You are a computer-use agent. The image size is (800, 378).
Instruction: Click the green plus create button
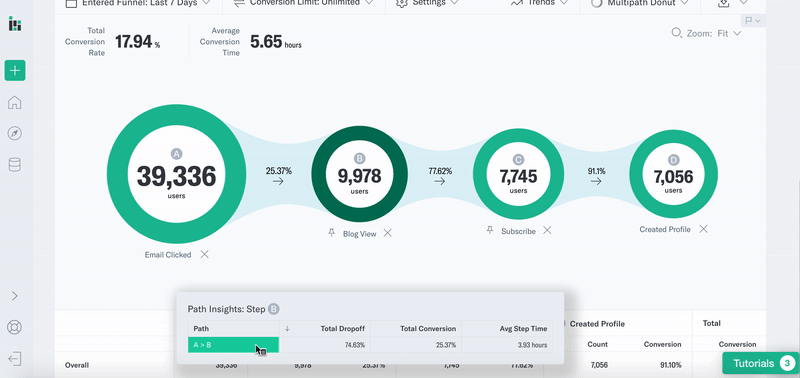click(x=15, y=70)
